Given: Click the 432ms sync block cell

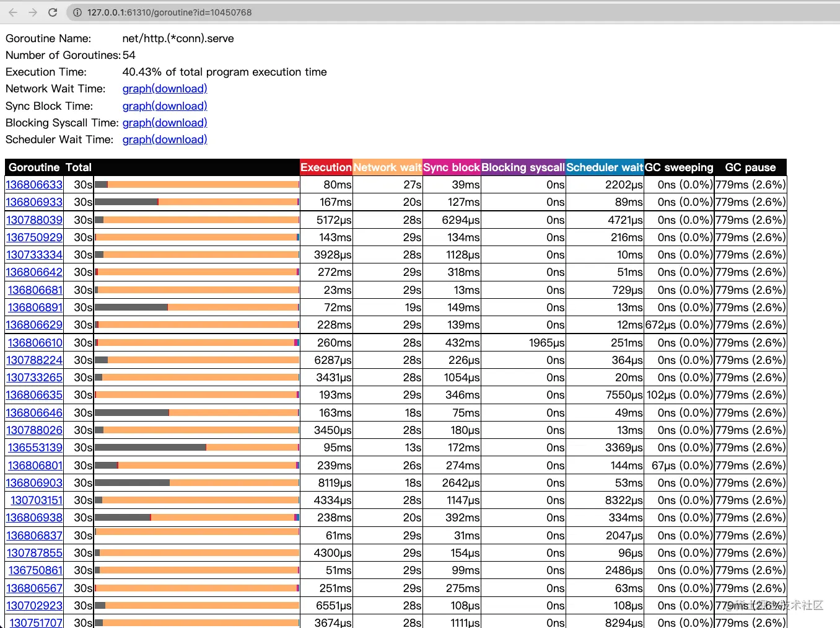Looking at the screenshot, I should pos(452,343).
